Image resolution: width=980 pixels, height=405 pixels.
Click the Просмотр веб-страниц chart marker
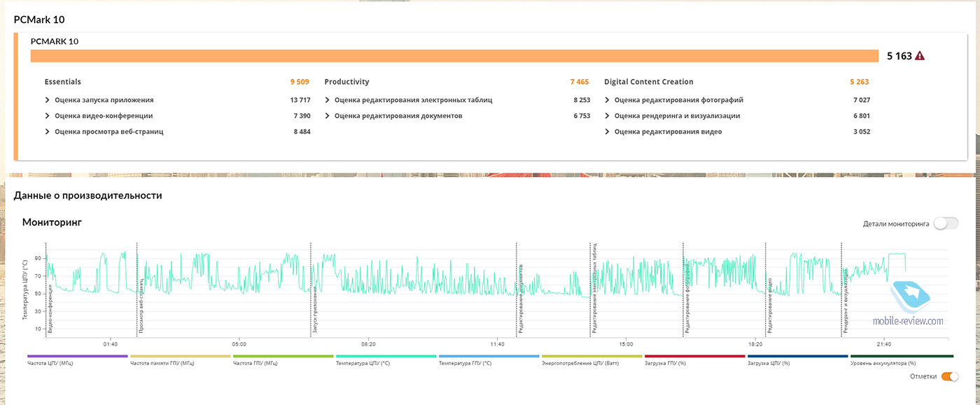tap(141, 304)
